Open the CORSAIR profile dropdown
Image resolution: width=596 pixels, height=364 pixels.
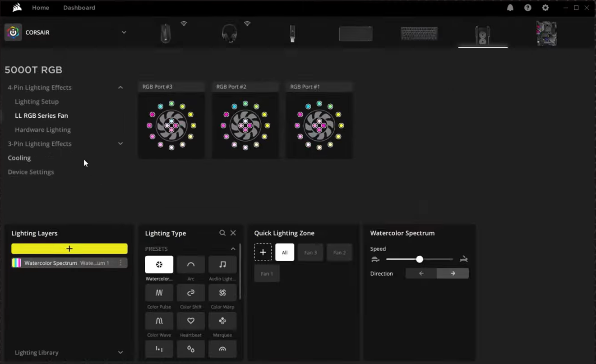click(x=124, y=32)
